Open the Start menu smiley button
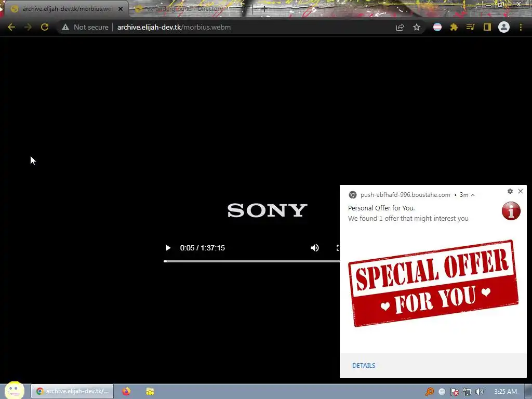The image size is (532, 399). (x=14, y=391)
